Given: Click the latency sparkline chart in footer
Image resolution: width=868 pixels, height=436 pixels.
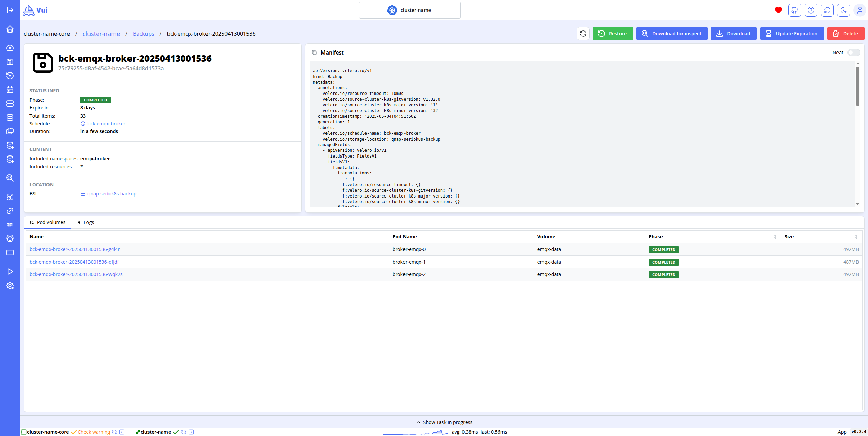Looking at the screenshot, I should 415,432.
